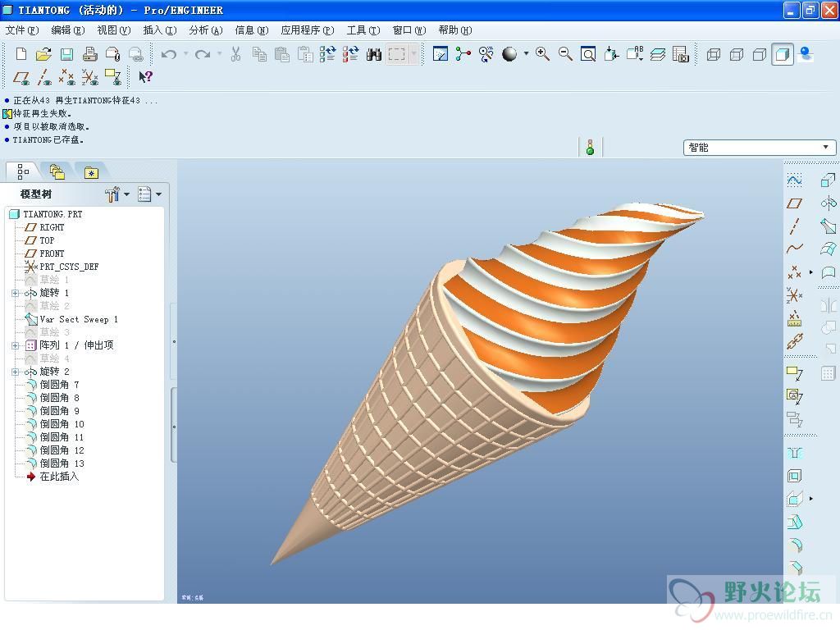Click the chain-link reference icon on the right
This screenshot has height=630, width=840.
(794, 341)
